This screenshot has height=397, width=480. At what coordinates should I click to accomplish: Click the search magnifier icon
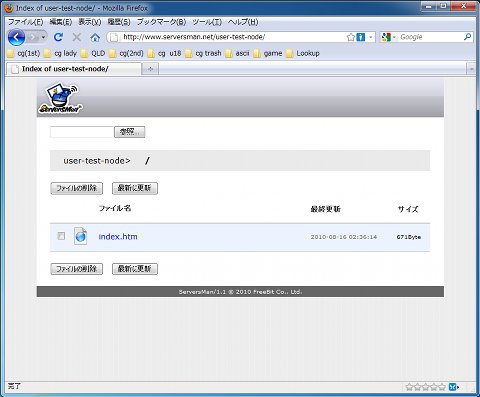[467, 37]
